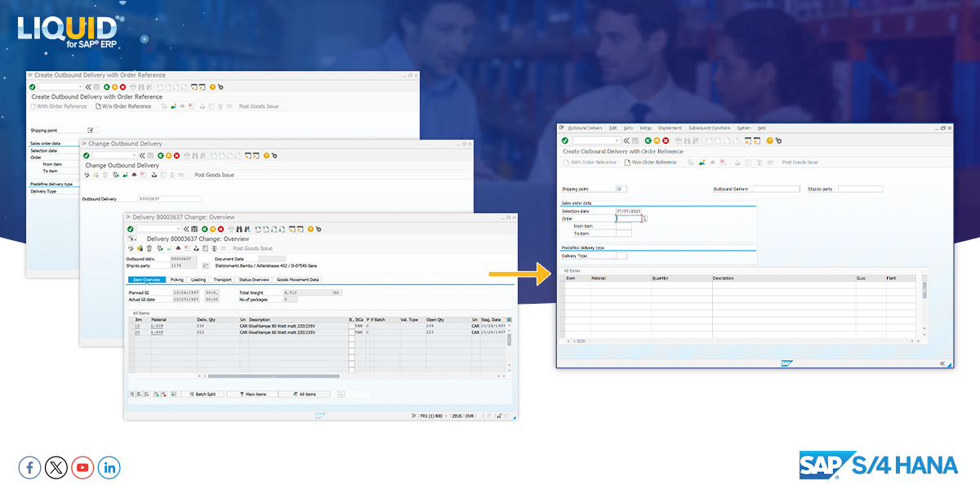Viewport: 980px width, 490px height.
Task: Click the green Enter checkmark in right window
Action: point(565,140)
